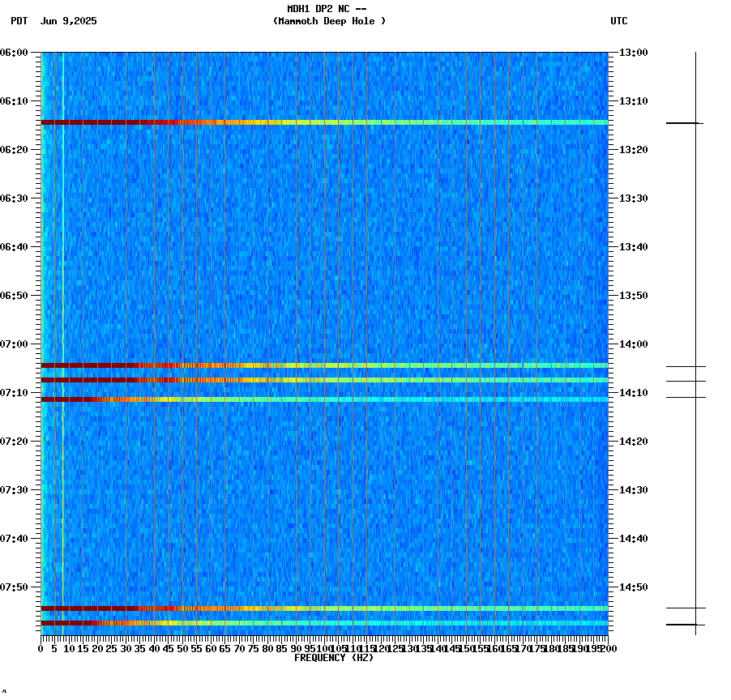
Task: Click the event band at 07:05
Action: coord(324,364)
